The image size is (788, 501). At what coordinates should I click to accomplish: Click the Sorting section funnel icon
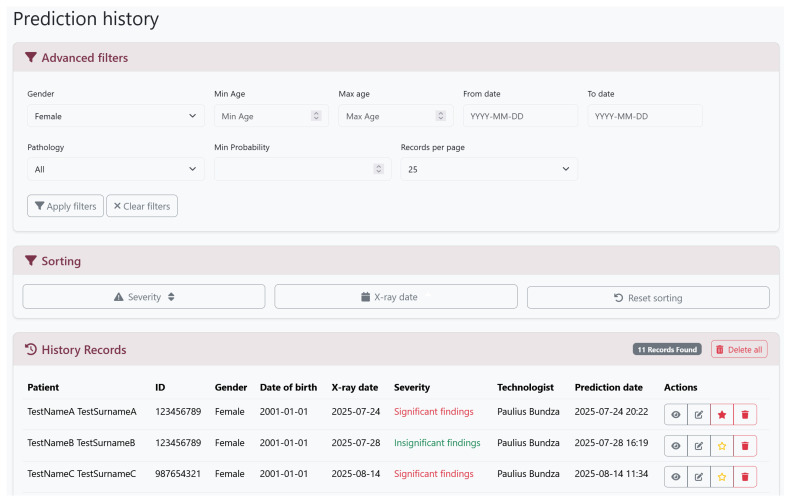(x=31, y=260)
